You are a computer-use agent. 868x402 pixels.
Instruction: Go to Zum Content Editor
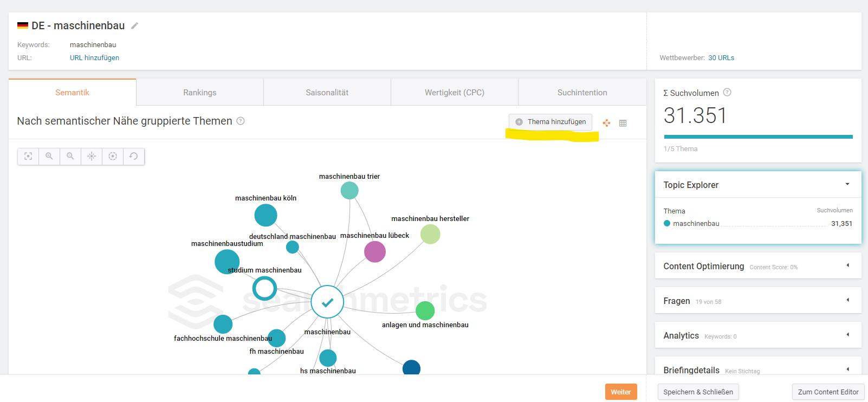(x=828, y=392)
